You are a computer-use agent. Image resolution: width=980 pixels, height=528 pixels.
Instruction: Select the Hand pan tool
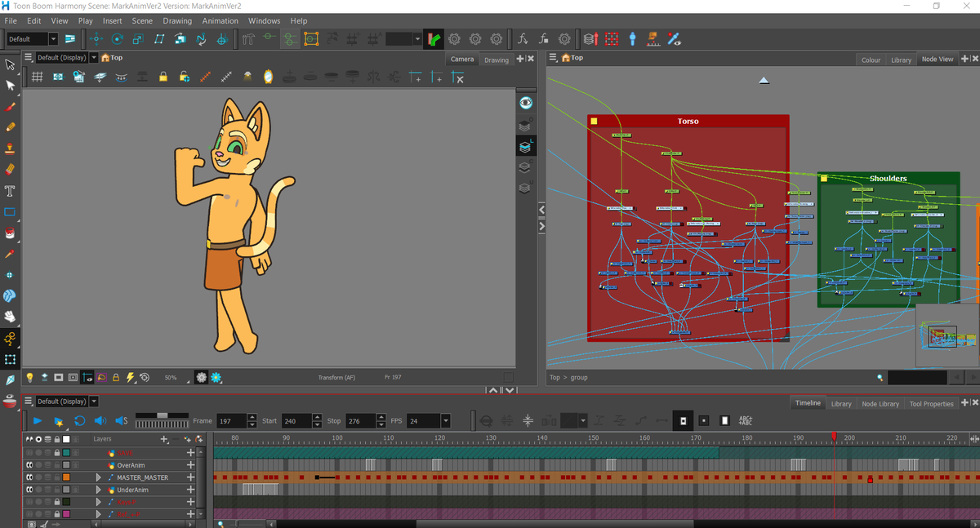11,317
